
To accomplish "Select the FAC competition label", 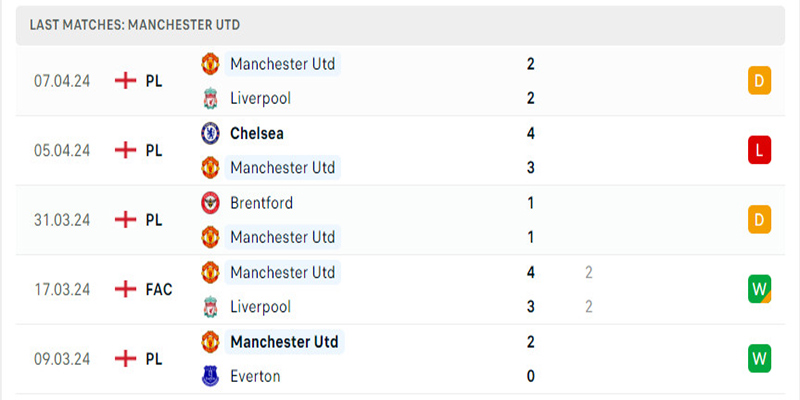I will [159, 289].
